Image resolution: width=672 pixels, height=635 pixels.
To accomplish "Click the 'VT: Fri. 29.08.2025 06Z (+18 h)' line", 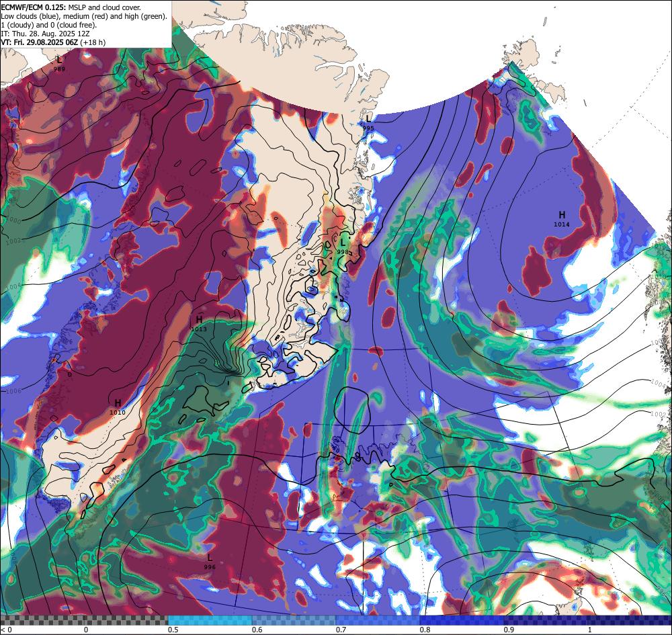I will tap(53, 42).
